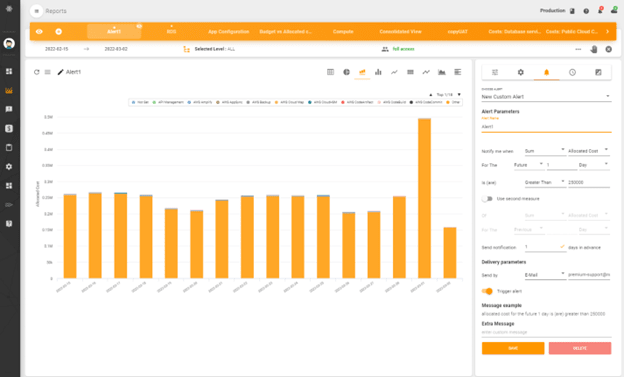Viewport: 624px width, 377px height.
Task: Open the Consolidated View tab
Action: click(x=400, y=31)
